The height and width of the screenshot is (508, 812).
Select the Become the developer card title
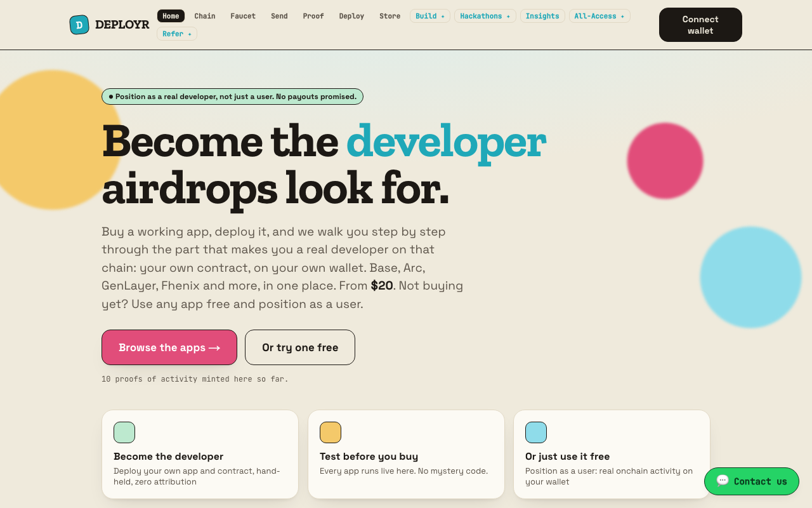[x=169, y=457]
